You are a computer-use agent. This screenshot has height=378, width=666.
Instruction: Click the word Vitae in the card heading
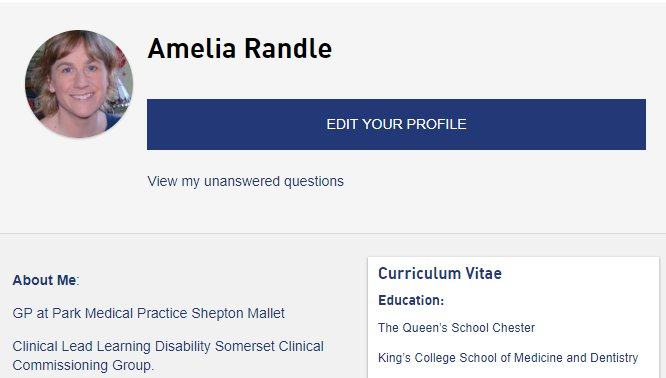pyautogui.click(x=483, y=273)
